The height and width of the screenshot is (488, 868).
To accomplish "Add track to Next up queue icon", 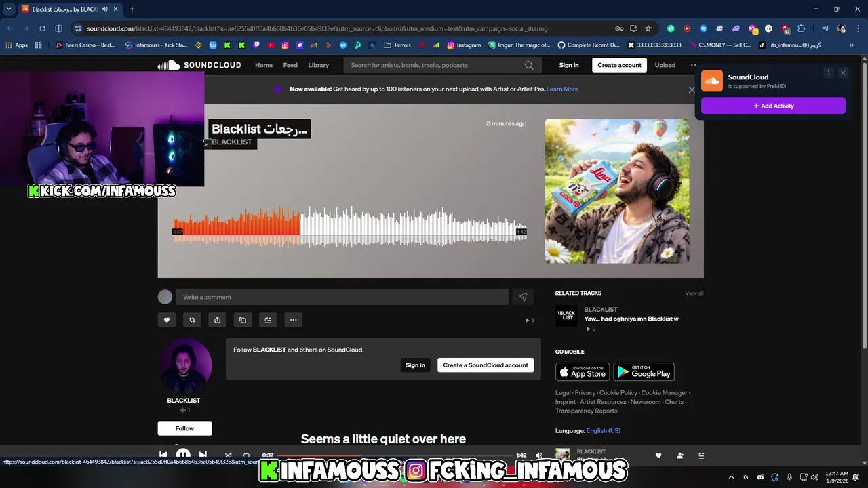I will point(268,320).
